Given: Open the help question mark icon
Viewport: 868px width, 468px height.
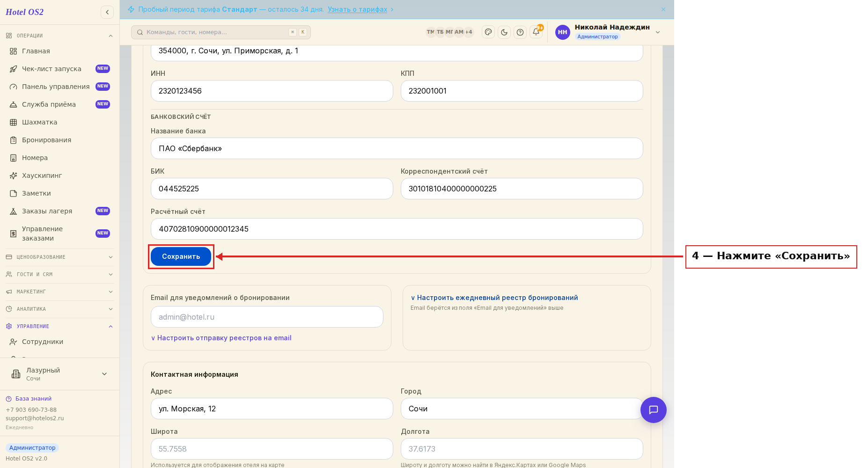Looking at the screenshot, I should 520,32.
